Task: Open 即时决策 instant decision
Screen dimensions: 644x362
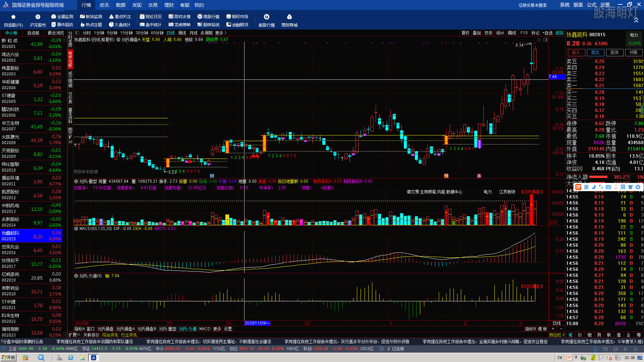Action: pyautogui.click(x=180, y=16)
